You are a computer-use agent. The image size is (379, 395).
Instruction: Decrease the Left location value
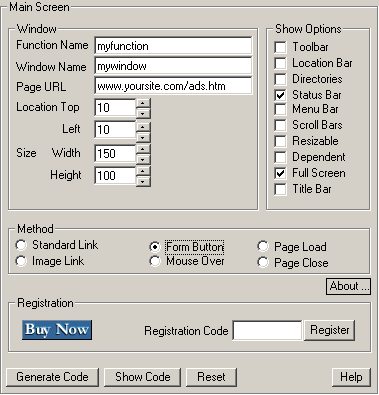point(143,137)
